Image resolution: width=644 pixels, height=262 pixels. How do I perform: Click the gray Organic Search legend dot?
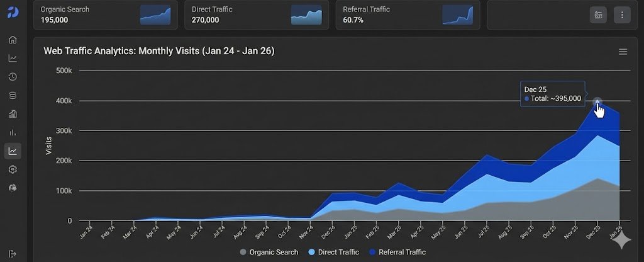[x=243, y=252]
